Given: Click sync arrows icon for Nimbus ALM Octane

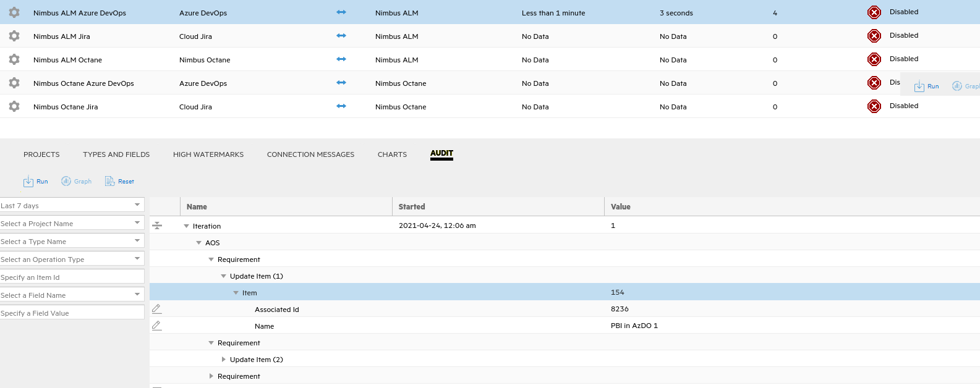Looking at the screenshot, I should tap(341, 59).
